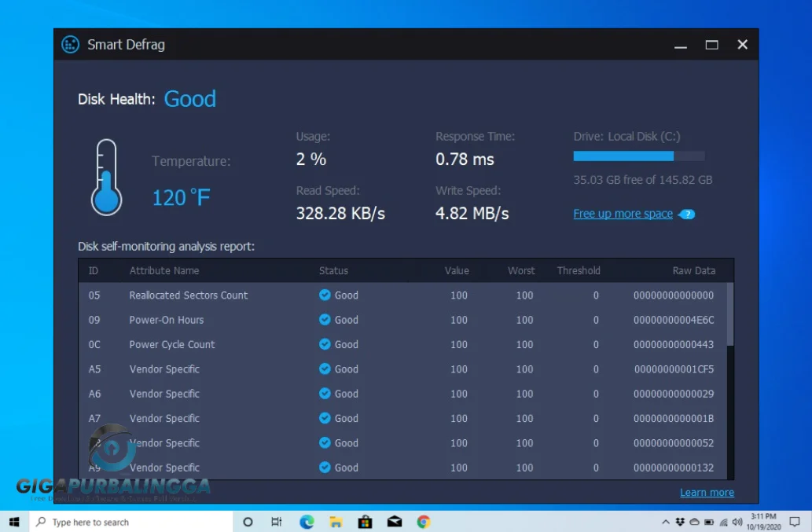The width and height of the screenshot is (812, 532).
Task: Click raw data value 00000000000029
Action: point(674,394)
